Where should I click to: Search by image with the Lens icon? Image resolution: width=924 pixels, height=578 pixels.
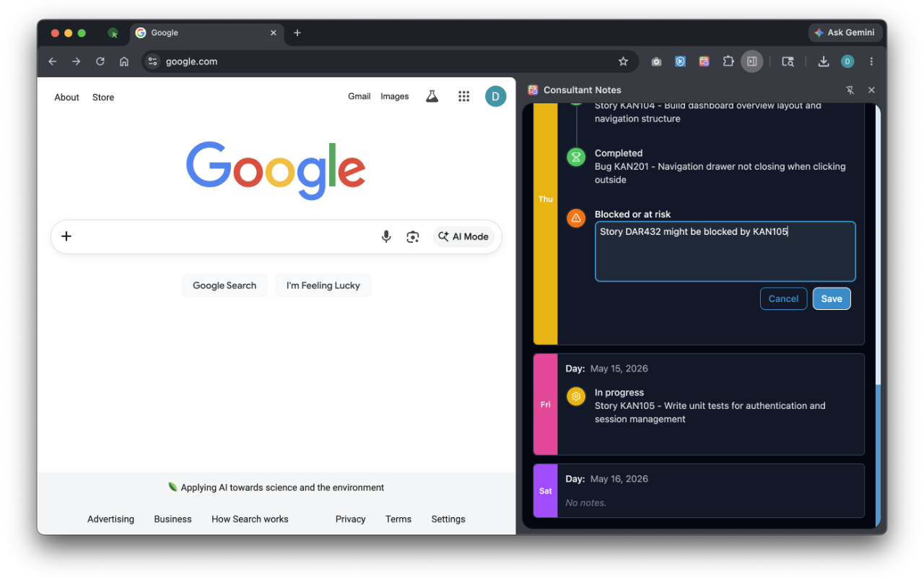[x=413, y=236]
